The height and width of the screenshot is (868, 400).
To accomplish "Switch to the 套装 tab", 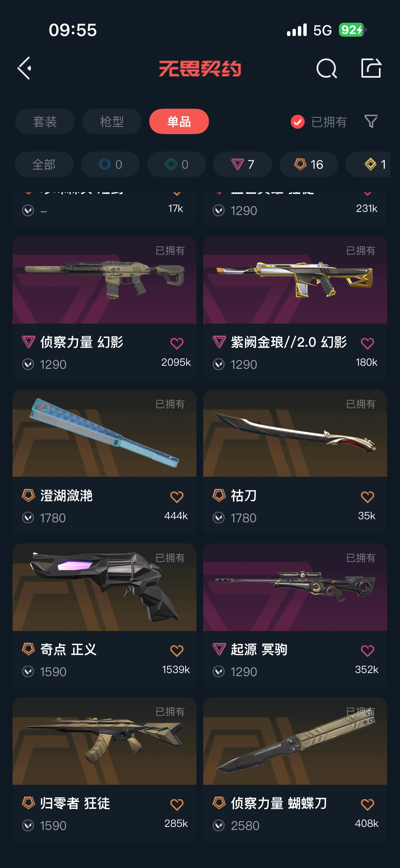I will coord(45,121).
